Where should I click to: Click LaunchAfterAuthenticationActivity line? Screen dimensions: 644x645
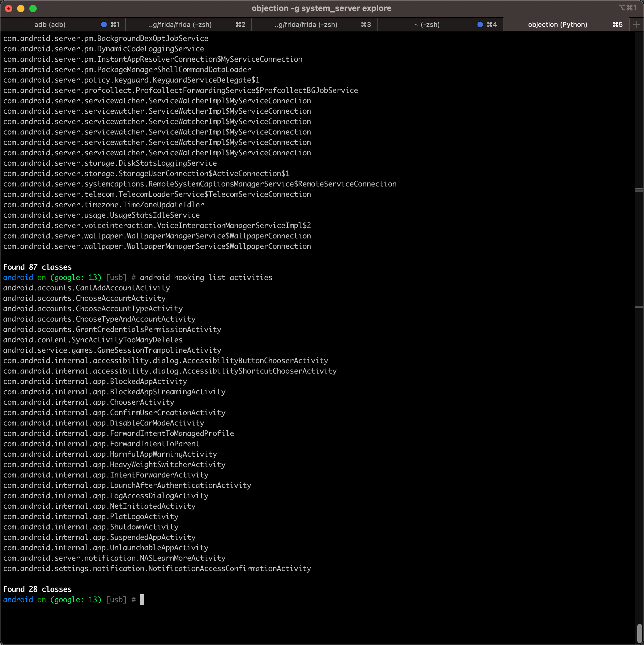coord(127,485)
